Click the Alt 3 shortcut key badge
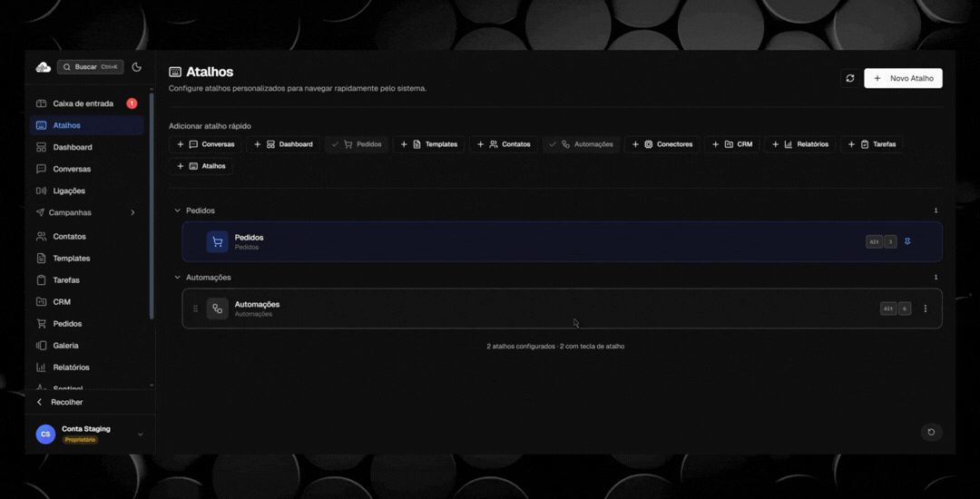The image size is (980, 499). (882, 241)
